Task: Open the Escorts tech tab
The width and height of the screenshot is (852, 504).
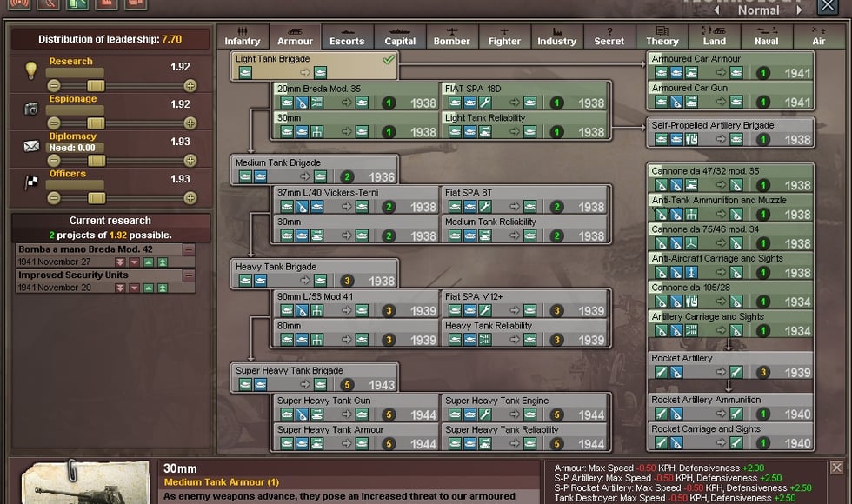Action: click(347, 36)
